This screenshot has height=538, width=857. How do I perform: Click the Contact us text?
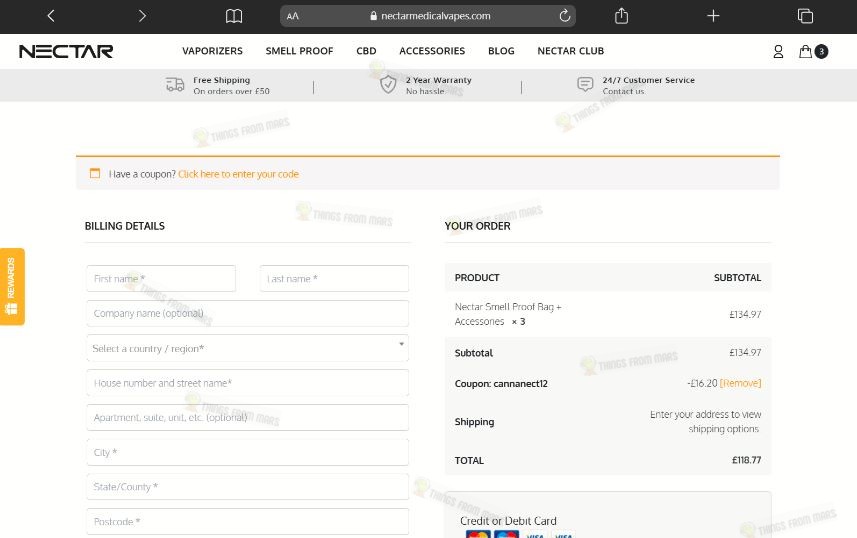click(624, 91)
